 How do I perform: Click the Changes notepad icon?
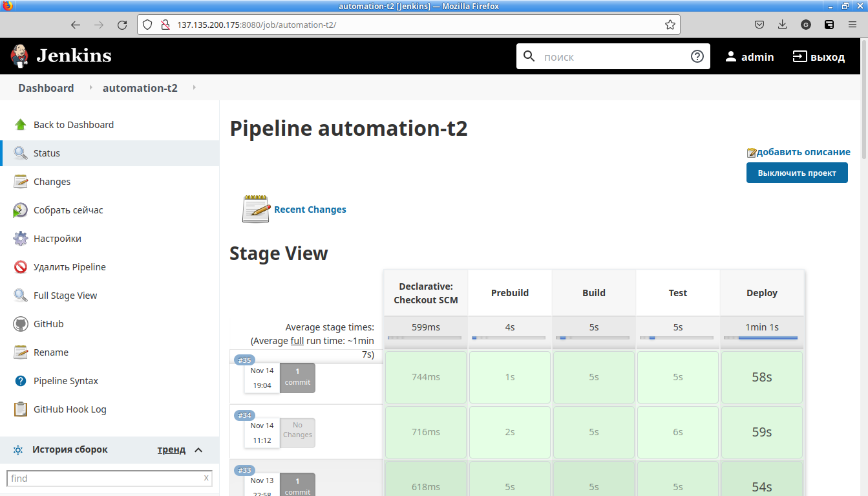[x=21, y=182]
